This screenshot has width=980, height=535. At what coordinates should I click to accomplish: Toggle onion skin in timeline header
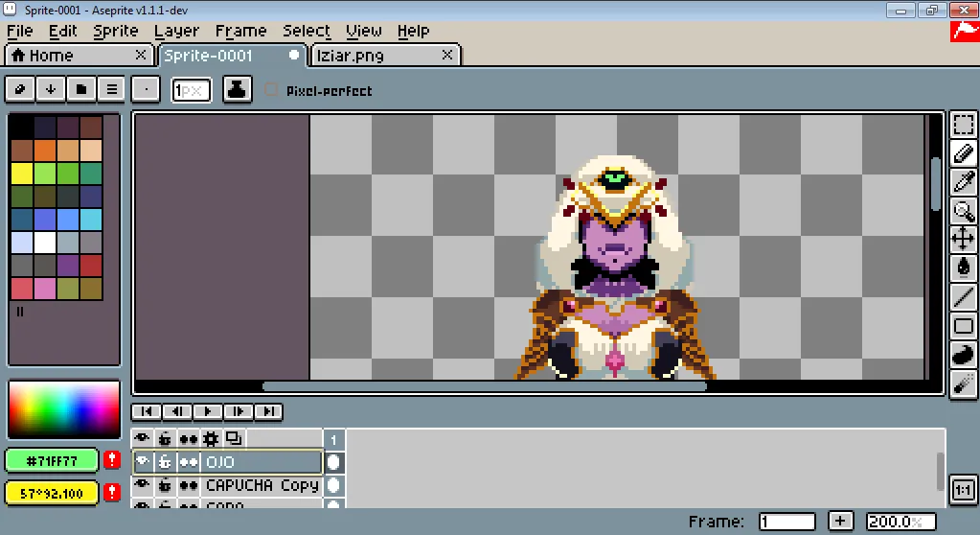click(234, 438)
